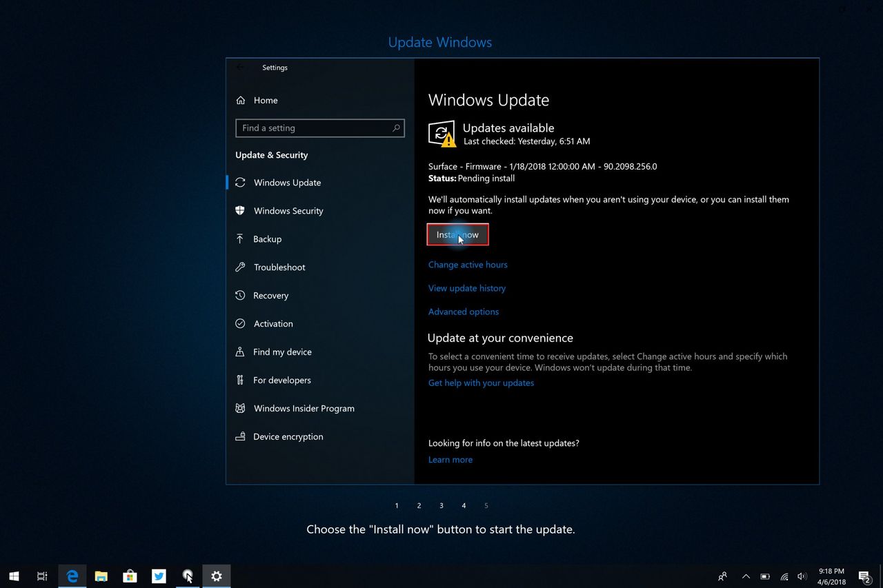
Task: Click Get help with your updates
Action: (x=481, y=383)
